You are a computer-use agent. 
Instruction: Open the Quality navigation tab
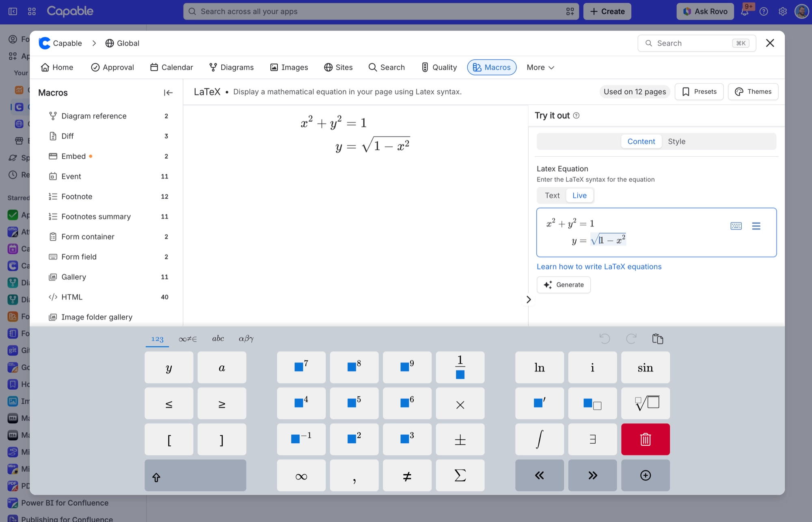[x=439, y=67]
